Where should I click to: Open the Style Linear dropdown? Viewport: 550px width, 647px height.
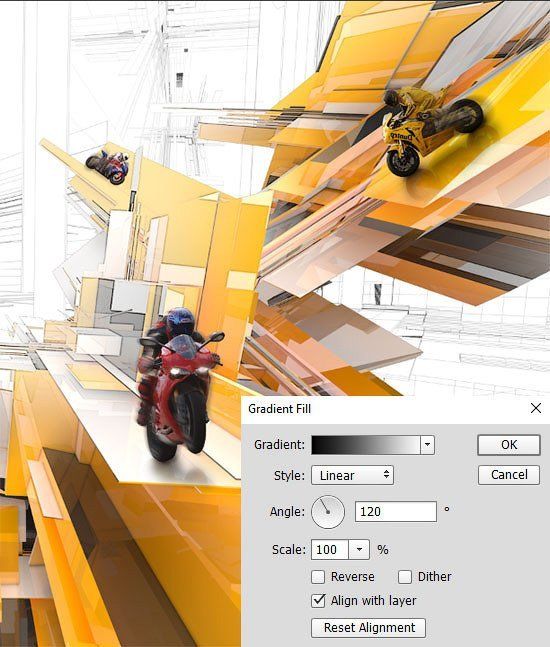tap(352, 475)
